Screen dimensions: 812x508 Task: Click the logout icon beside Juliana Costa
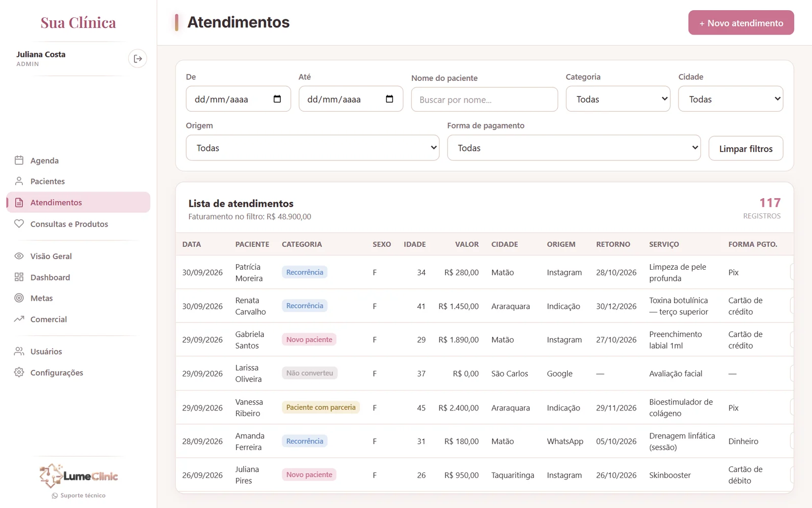pyautogui.click(x=138, y=59)
